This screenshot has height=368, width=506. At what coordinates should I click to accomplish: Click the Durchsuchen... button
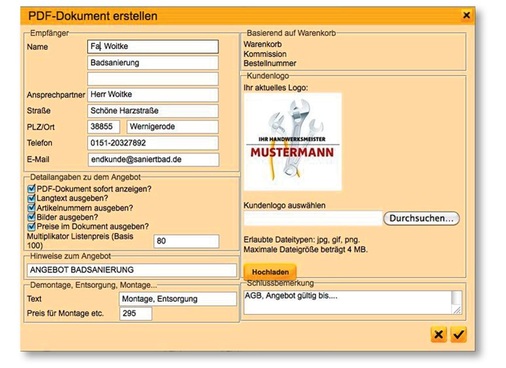click(421, 218)
